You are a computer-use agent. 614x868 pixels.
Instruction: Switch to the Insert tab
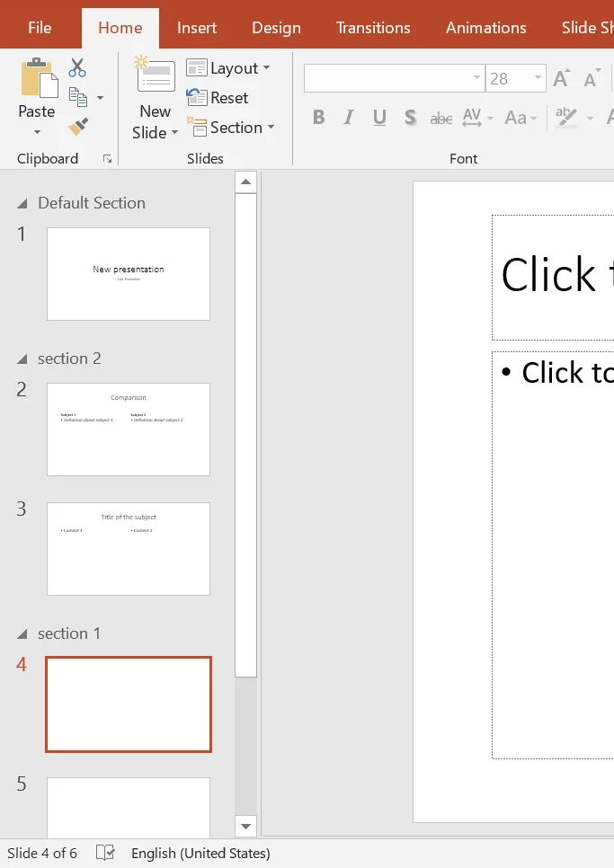tap(197, 28)
